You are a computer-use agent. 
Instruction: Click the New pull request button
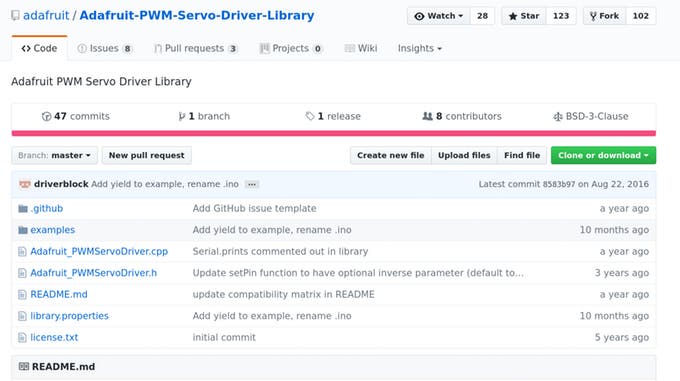pyautogui.click(x=147, y=155)
